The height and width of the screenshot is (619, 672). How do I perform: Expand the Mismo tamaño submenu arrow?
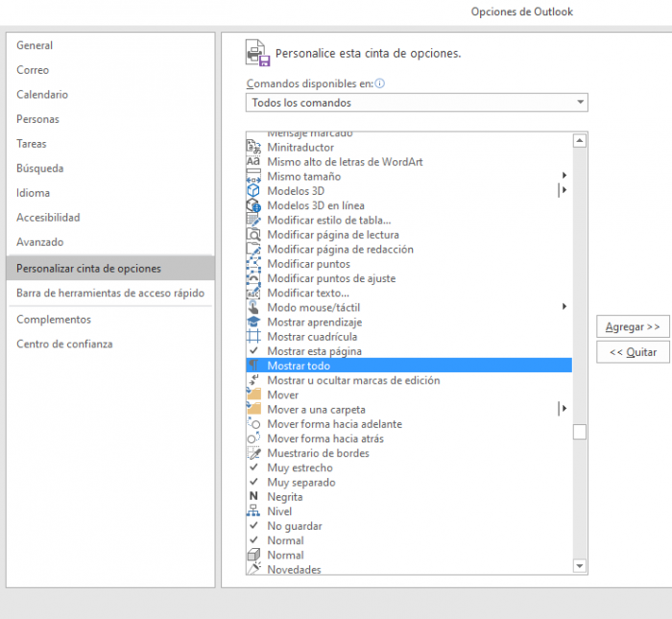564,176
